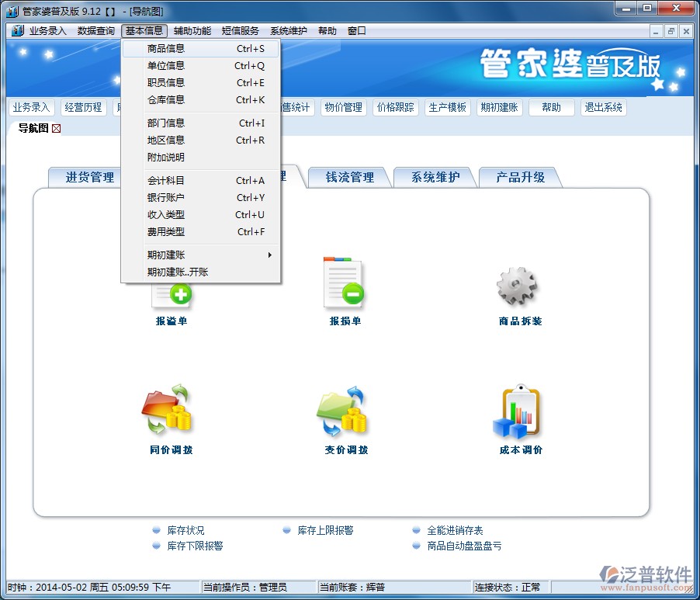Switch to the 钱流管理 tab
This screenshot has width=700, height=600.
(x=350, y=177)
